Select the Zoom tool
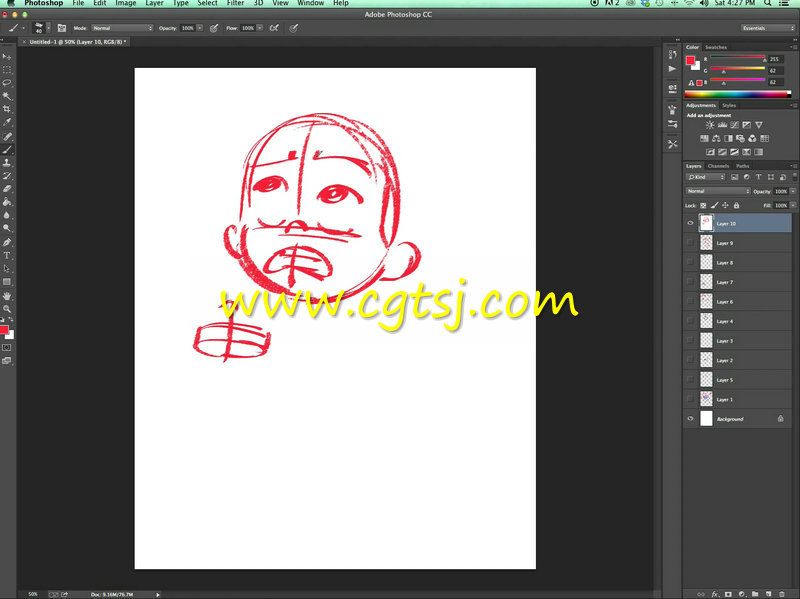 click(7, 309)
